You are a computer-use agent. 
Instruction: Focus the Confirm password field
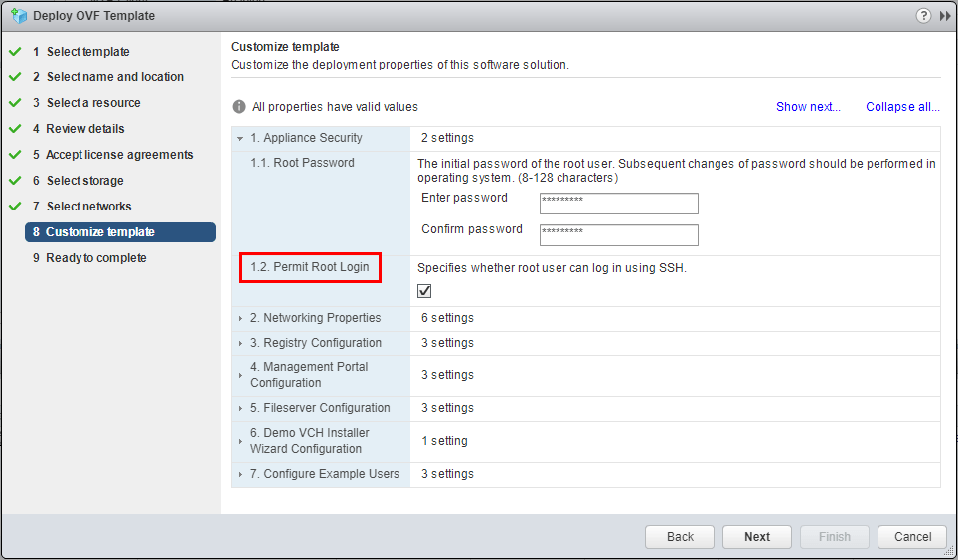point(618,235)
